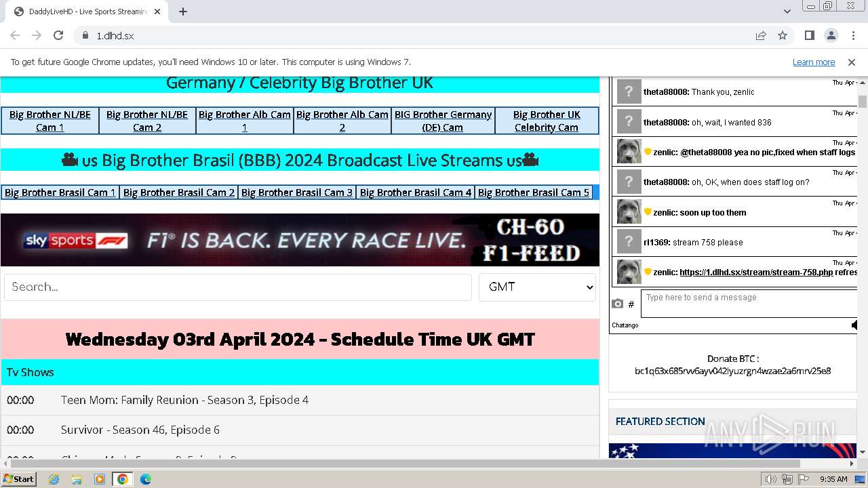Open Windows Media Player taskbar icon
The width and height of the screenshot is (868, 488).
point(100,479)
